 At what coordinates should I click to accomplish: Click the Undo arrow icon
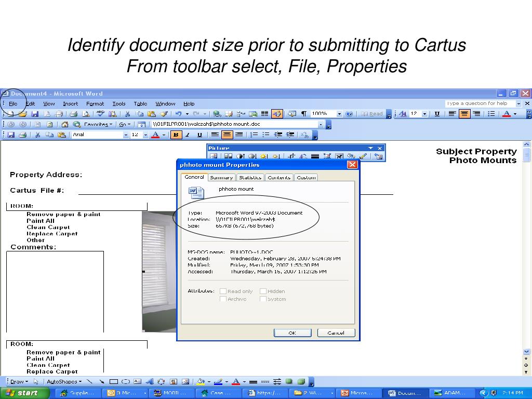point(178,114)
